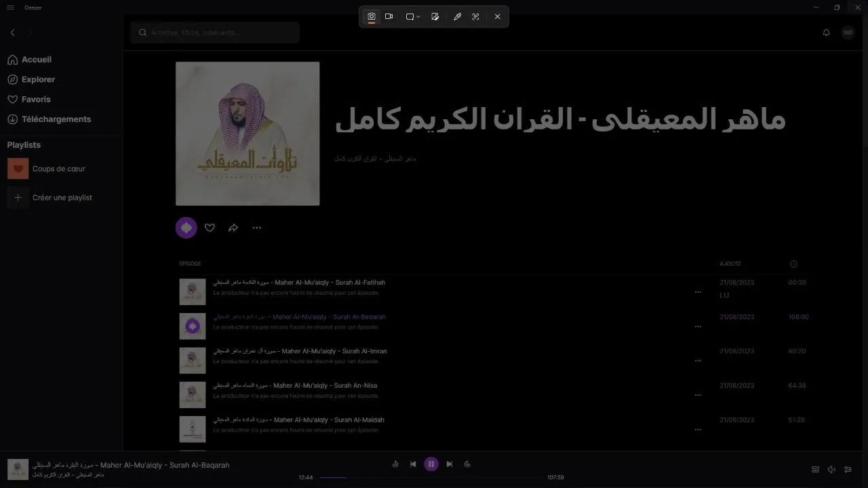The image size is (868, 488).
Task: Toggle mute with the volume speaker icon
Action: click(831, 470)
